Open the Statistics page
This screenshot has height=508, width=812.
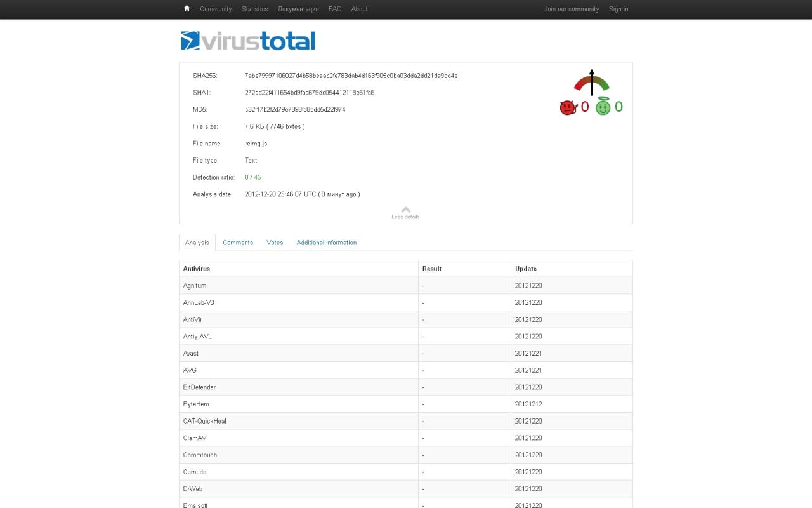point(254,9)
